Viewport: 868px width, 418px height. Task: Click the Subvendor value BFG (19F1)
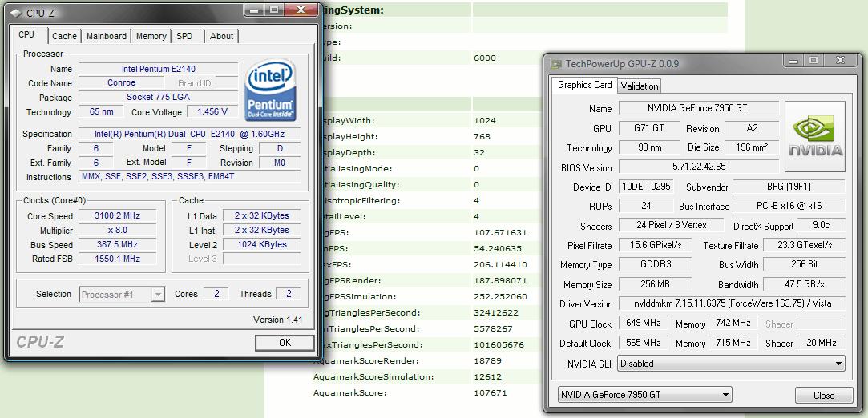coord(789,187)
